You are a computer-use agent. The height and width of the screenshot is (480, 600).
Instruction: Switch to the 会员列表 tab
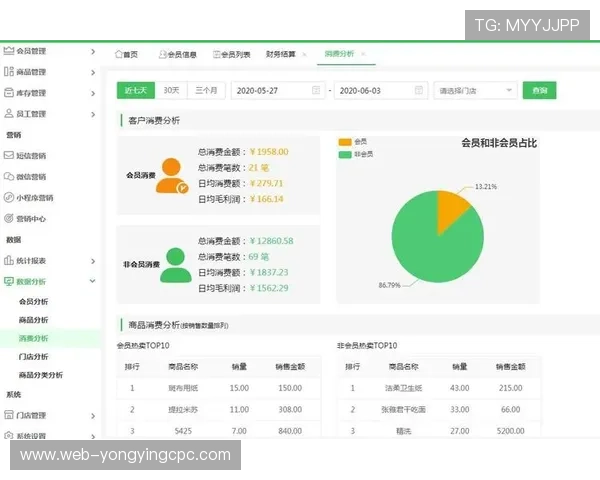pos(232,54)
